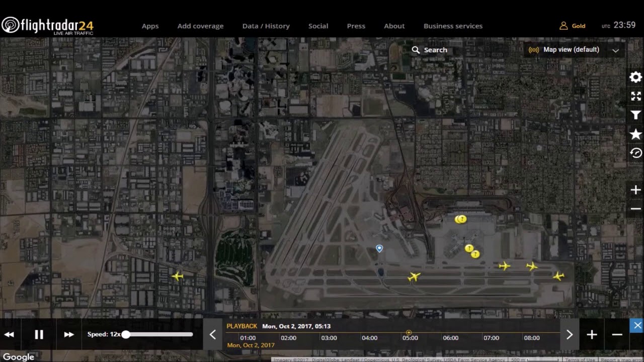Click the blue airport pin marker

pos(379,248)
